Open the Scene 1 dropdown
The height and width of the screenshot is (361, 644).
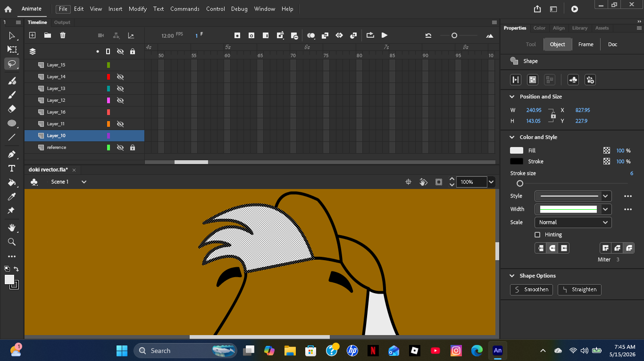coord(84,182)
